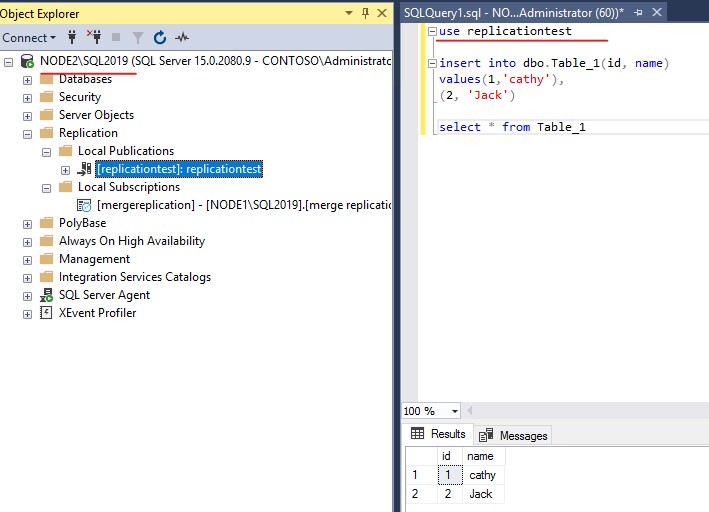Select results row header 2
The height and width of the screenshot is (512, 709).
421,494
